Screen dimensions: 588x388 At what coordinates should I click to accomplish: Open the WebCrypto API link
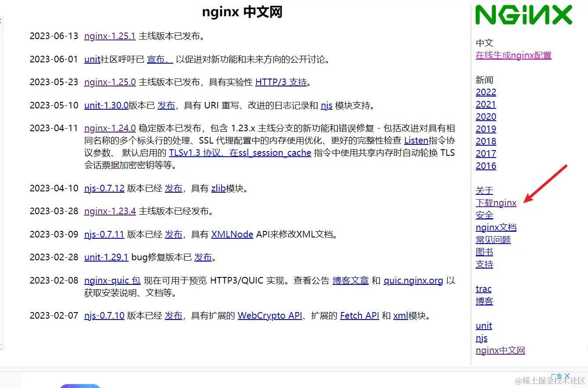pos(270,316)
